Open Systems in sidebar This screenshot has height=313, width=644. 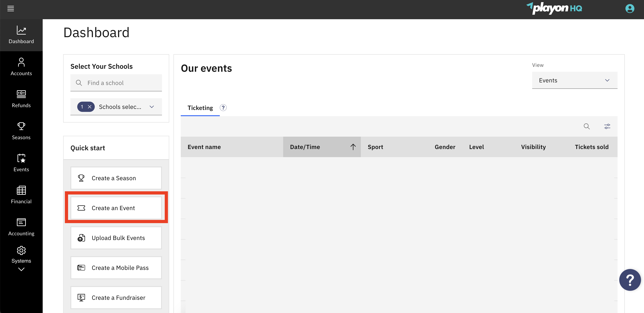click(x=21, y=255)
